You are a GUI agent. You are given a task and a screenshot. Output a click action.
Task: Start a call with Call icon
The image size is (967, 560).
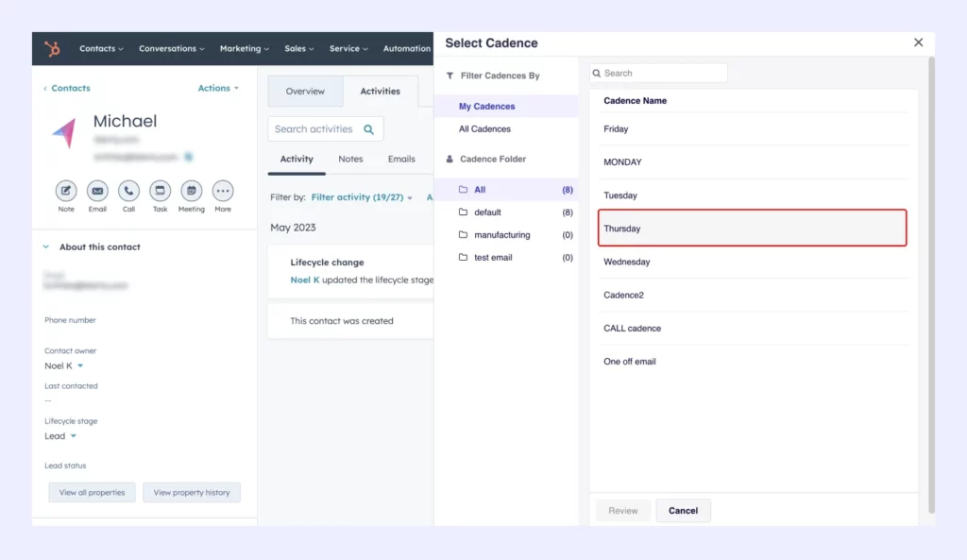click(128, 191)
